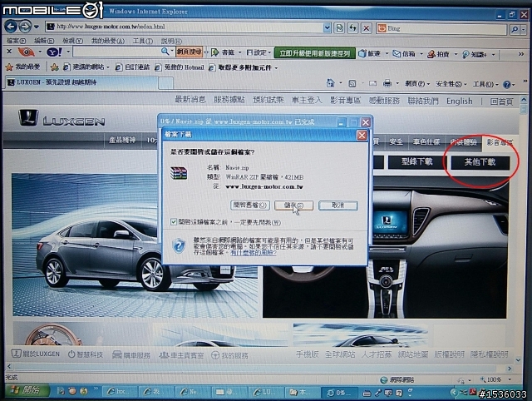Close the Yahoo toolbar with its X
Image resolution: width=532 pixels, height=401 pixels.
9,52
